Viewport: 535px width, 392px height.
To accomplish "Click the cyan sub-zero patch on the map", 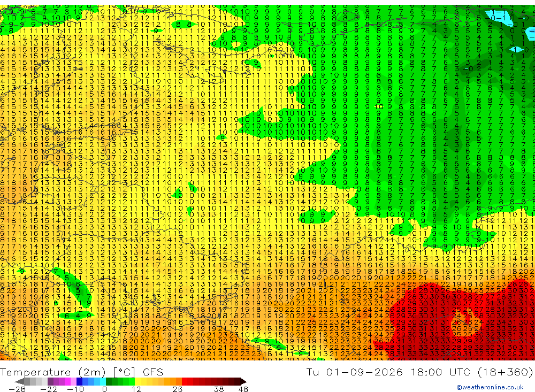I will click(499, 19).
